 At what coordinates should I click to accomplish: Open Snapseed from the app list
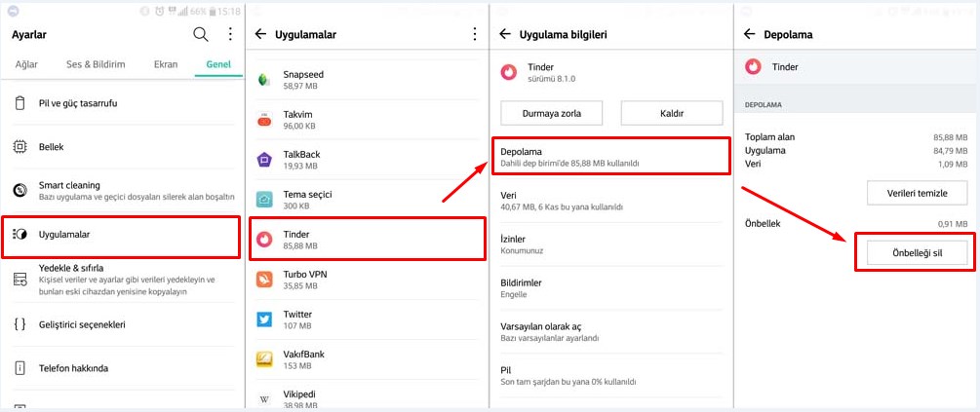coord(302,80)
